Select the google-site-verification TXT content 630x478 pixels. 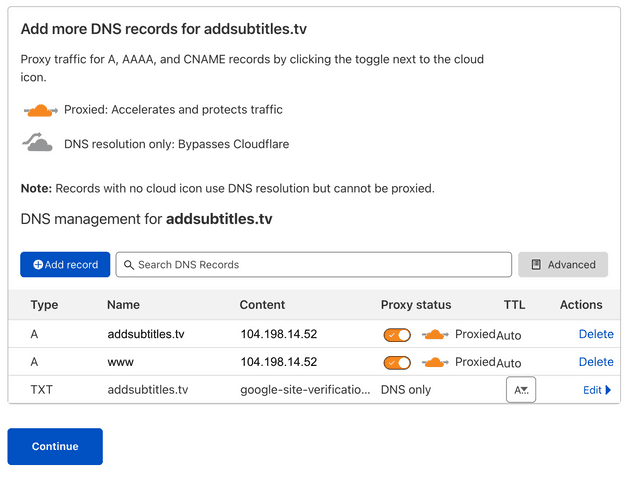(x=304, y=390)
